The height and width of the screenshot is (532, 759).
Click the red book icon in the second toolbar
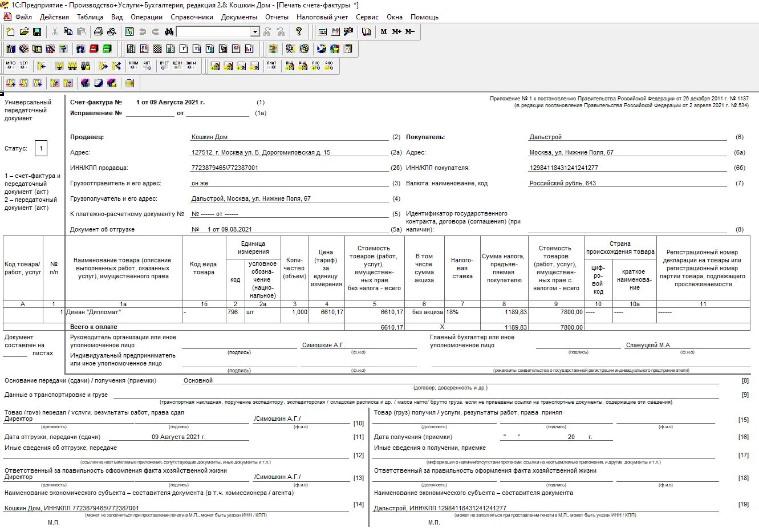click(94, 49)
